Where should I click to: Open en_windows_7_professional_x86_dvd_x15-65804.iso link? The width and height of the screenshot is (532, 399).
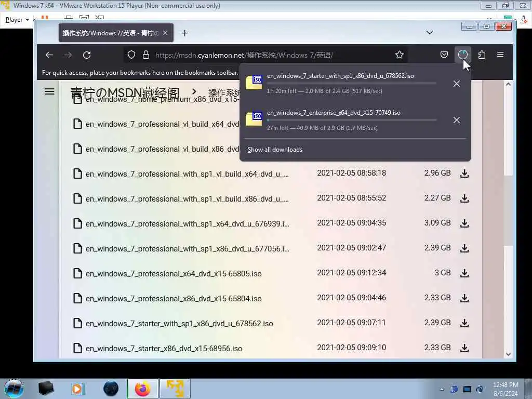tap(174, 299)
